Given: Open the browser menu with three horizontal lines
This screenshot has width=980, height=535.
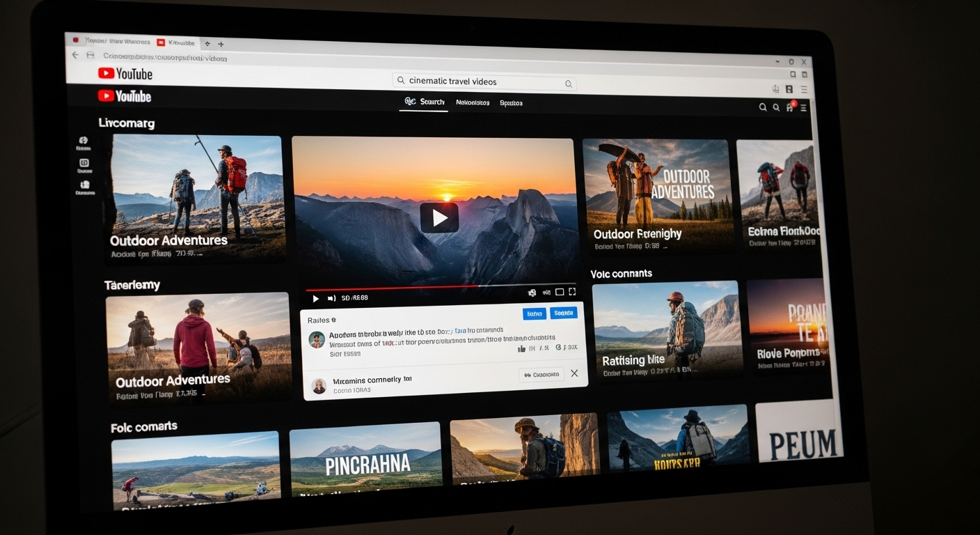Looking at the screenshot, I should tap(805, 89).
